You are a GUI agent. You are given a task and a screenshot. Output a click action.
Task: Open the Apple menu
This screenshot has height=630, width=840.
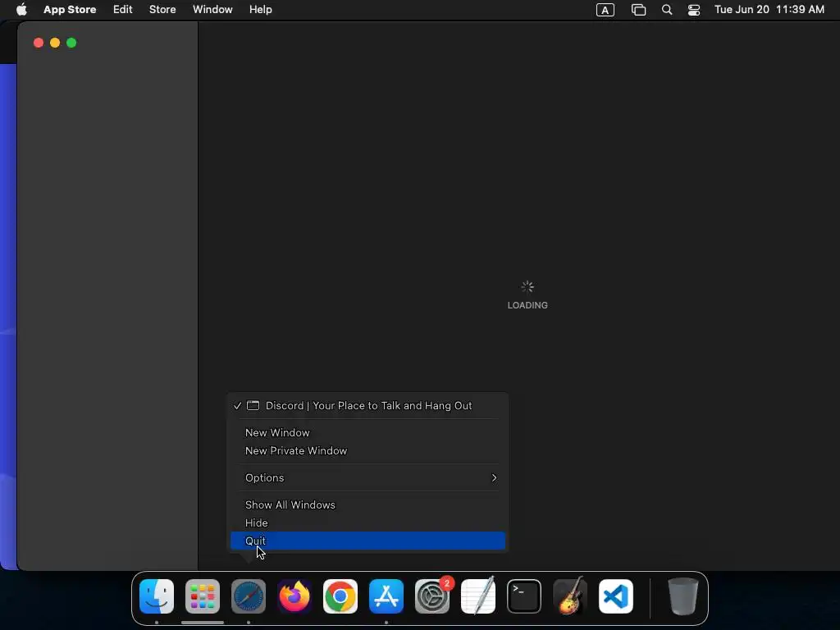[21, 10]
